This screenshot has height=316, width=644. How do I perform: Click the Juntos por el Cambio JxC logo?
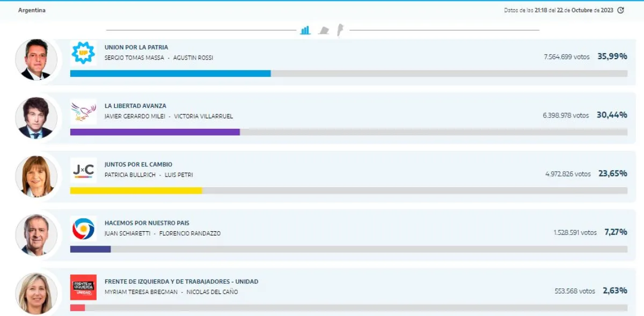tap(83, 170)
